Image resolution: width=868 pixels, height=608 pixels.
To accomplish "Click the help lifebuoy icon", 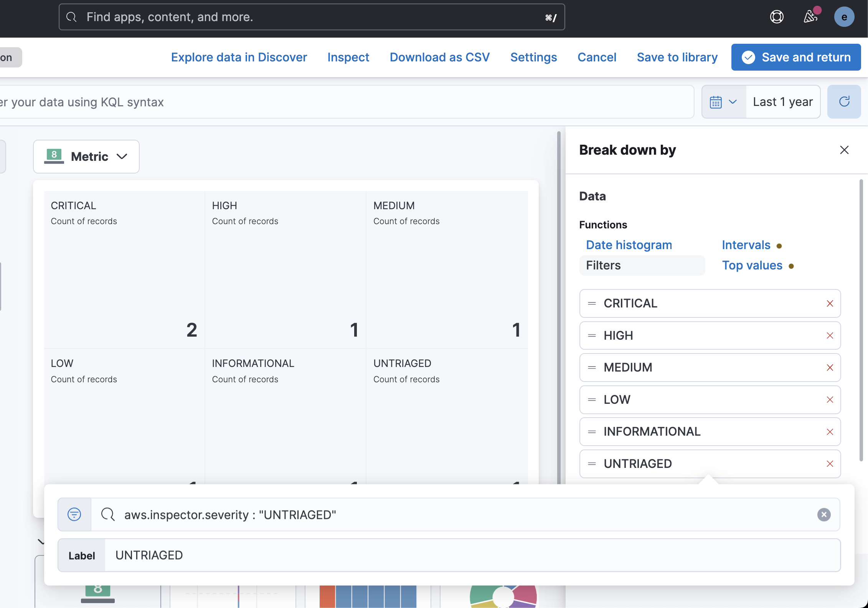I will 777,17.
